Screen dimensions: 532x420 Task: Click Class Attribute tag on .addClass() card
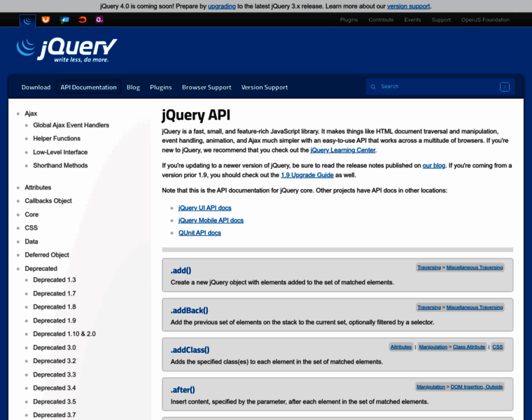pos(469,346)
